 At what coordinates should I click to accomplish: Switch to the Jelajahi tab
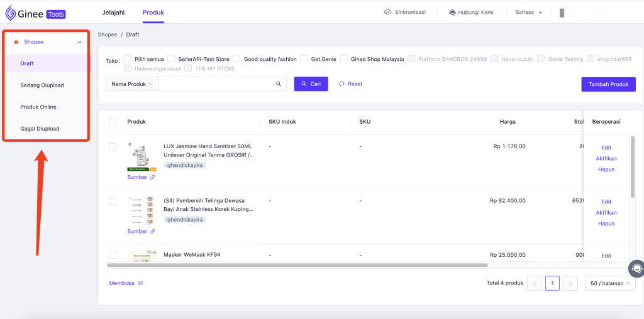[x=113, y=13]
